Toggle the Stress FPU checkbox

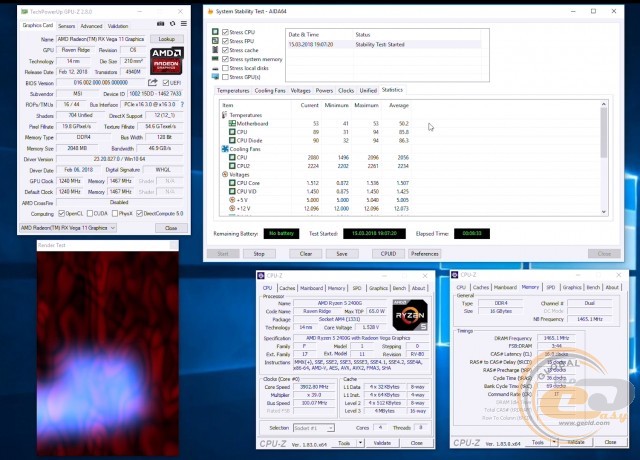[x=225, y=41]
